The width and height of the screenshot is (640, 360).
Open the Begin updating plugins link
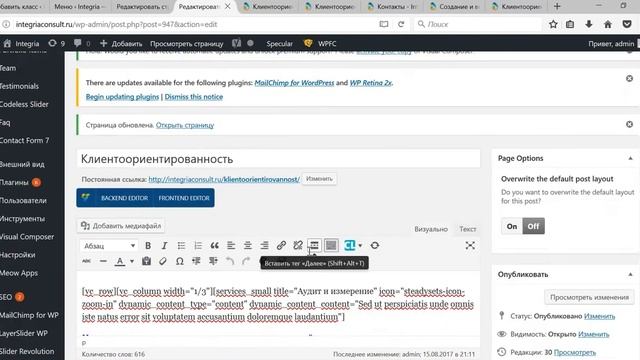pos(122,97)
